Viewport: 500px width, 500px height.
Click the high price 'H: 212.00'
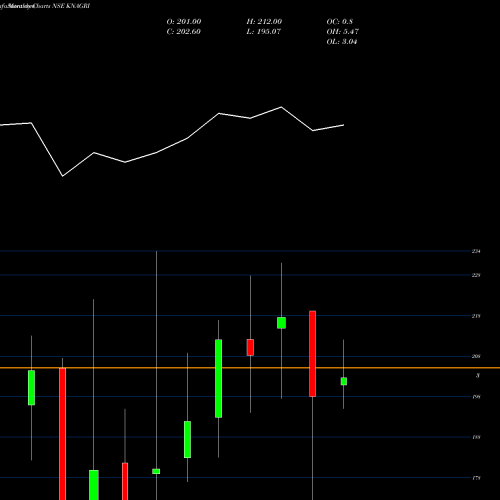[x=264, y=22]
